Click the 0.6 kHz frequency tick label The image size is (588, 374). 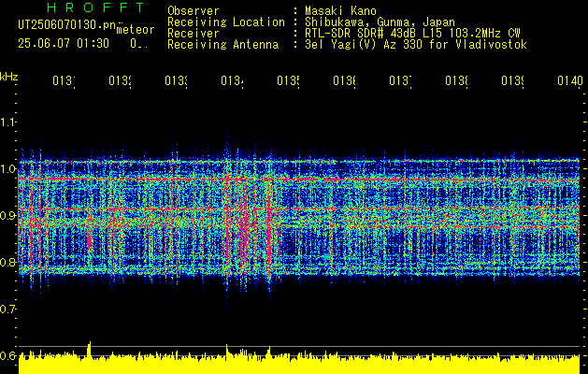click(x=7, y=355)
